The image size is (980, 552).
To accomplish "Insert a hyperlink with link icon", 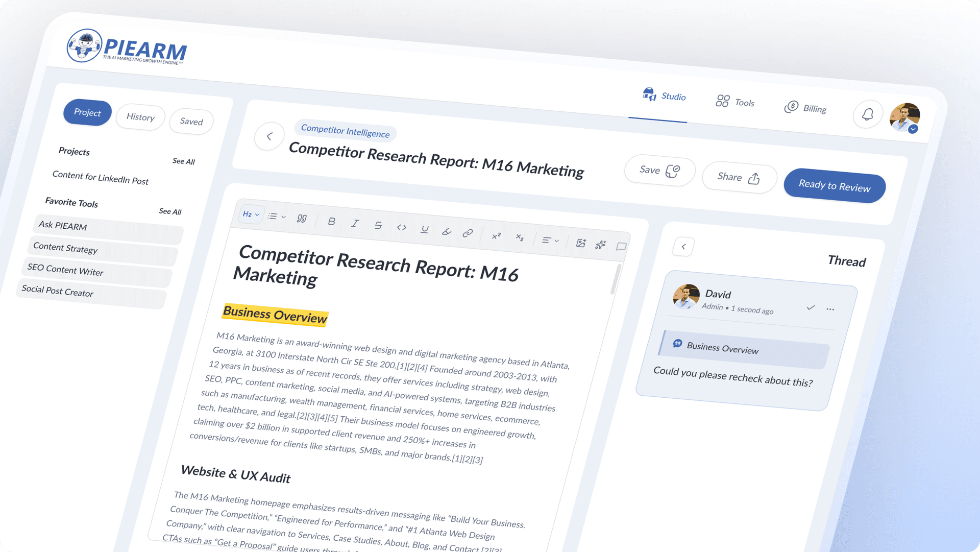I will (x=468, y=233).
